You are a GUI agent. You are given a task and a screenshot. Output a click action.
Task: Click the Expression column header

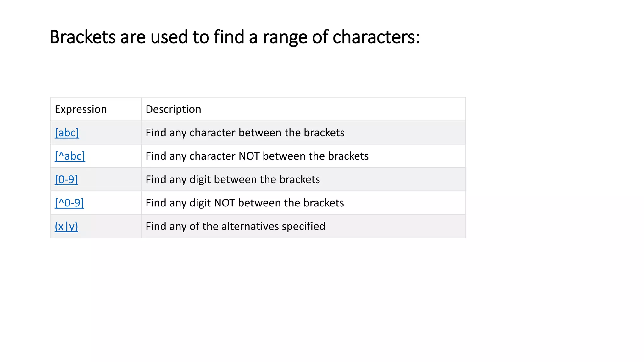click(81, 109)
